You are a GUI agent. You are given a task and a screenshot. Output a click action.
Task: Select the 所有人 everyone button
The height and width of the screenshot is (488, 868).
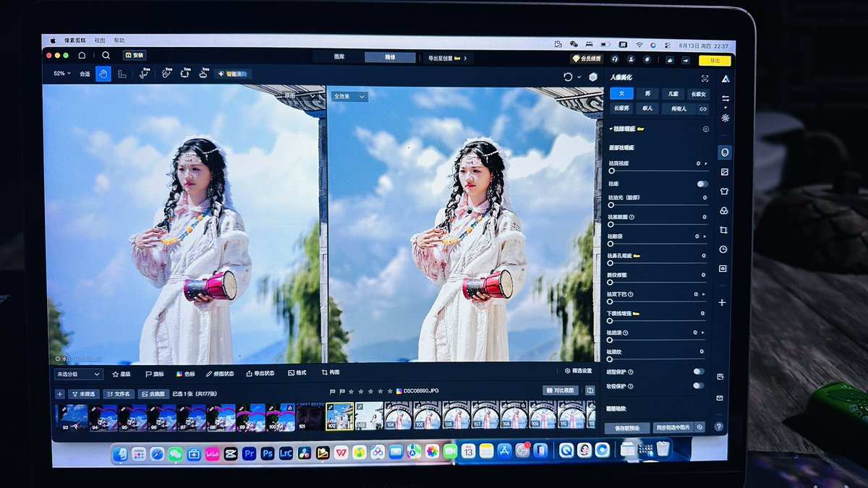pos(678,109)
